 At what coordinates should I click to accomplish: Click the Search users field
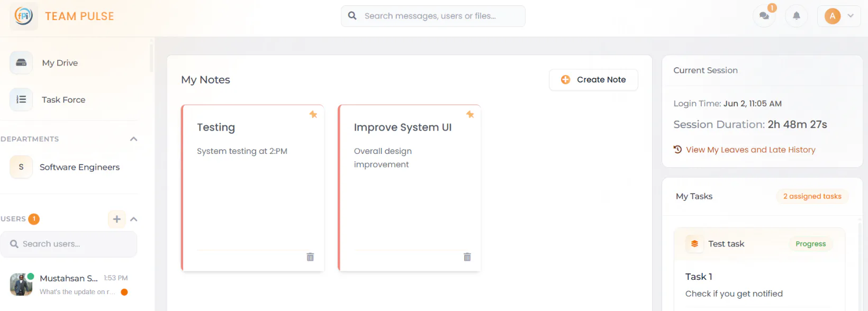(69, 244)
